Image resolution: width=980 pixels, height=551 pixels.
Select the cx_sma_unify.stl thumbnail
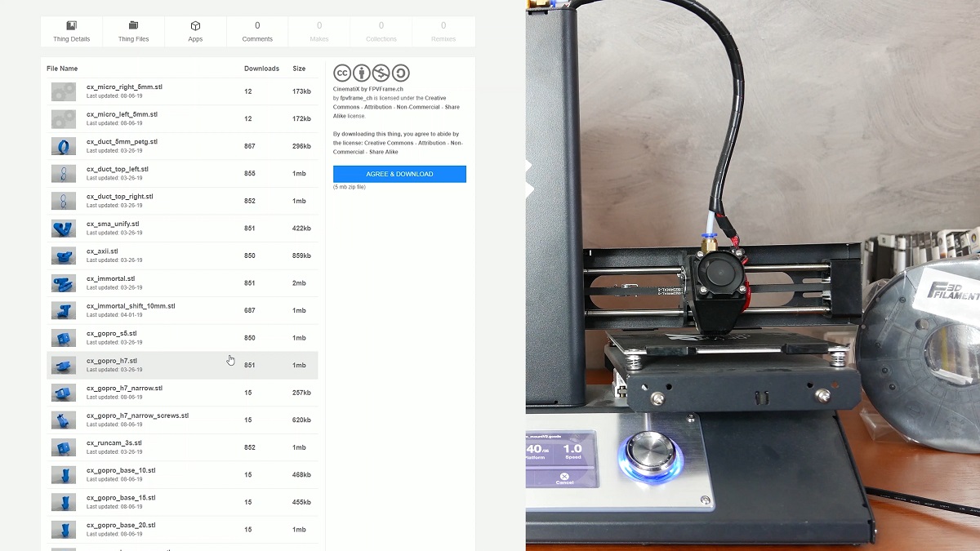point(63,229)
